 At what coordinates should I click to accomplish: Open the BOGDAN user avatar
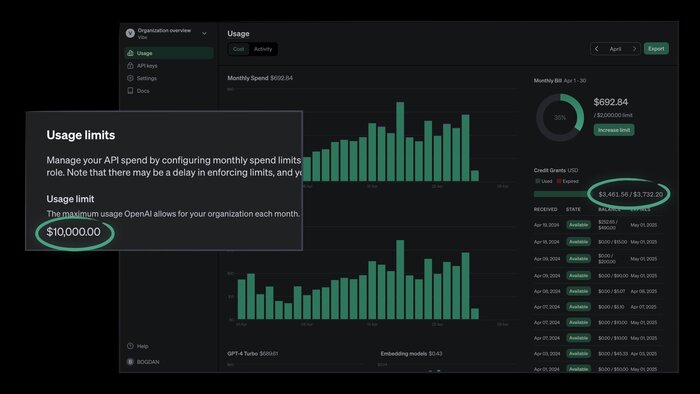[130, 362]
